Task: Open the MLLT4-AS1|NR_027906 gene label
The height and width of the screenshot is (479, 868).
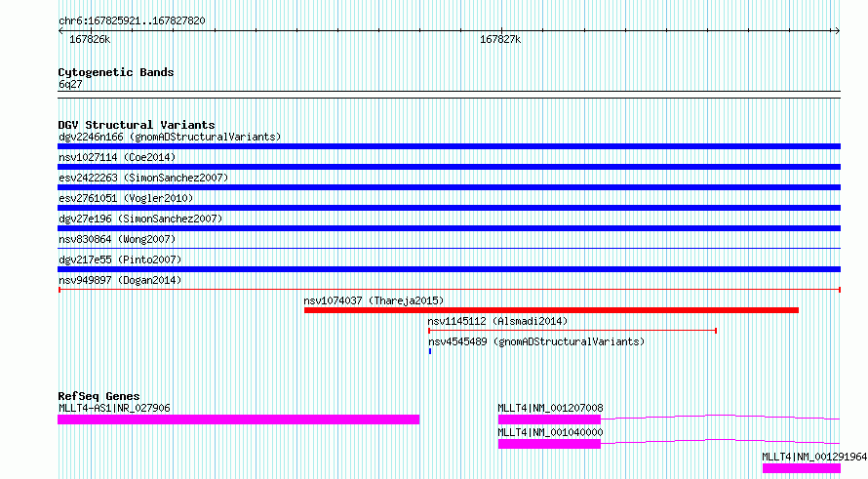Action: (x=114, y=408)
